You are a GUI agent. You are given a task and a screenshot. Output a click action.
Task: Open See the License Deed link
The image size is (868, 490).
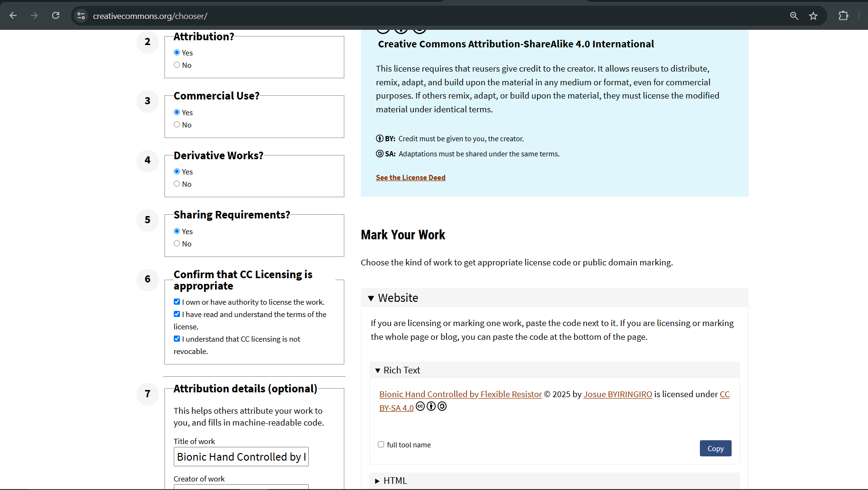coord(411,178)
